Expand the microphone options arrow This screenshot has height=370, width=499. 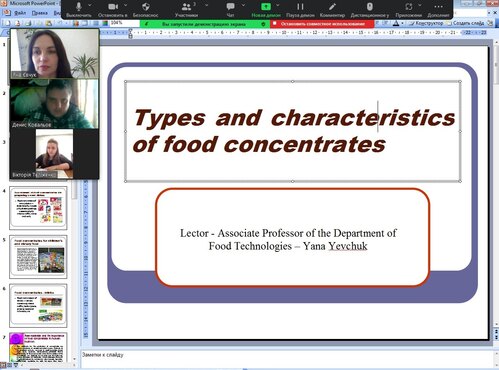tap(90, 5)
